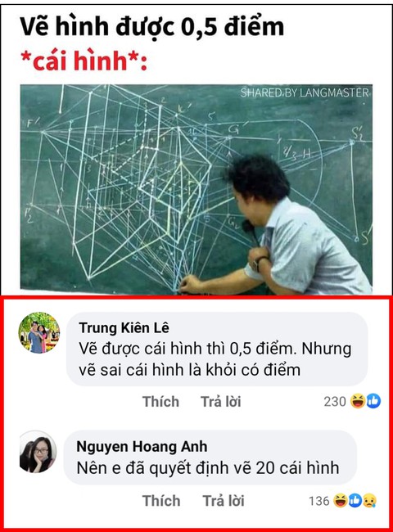View the 230 reactions count
393x532 pixels.
335,401
